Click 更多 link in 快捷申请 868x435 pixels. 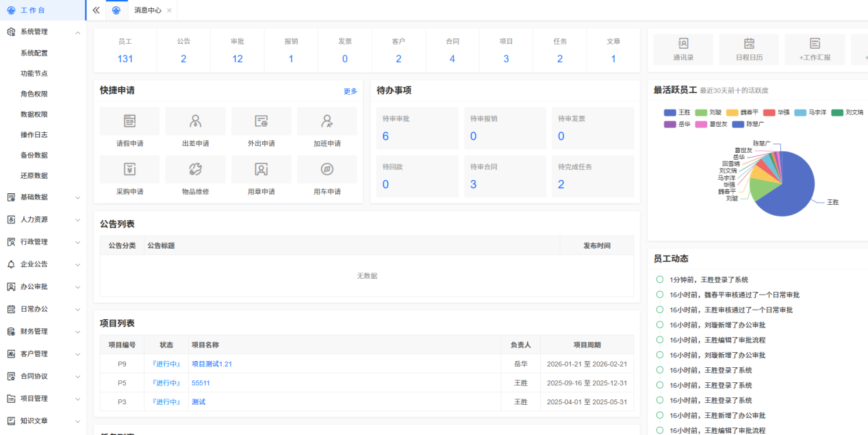pyautogui.click(x=350, y=91)
